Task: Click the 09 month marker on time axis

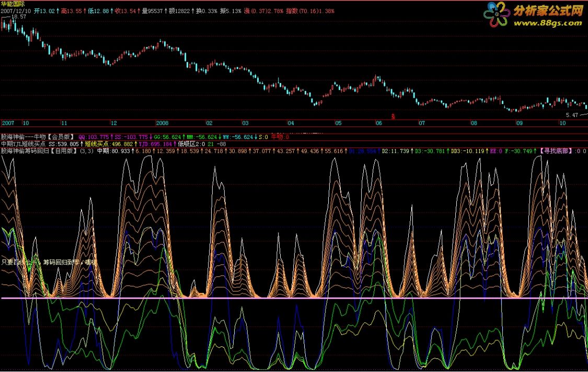Action: 520,123
